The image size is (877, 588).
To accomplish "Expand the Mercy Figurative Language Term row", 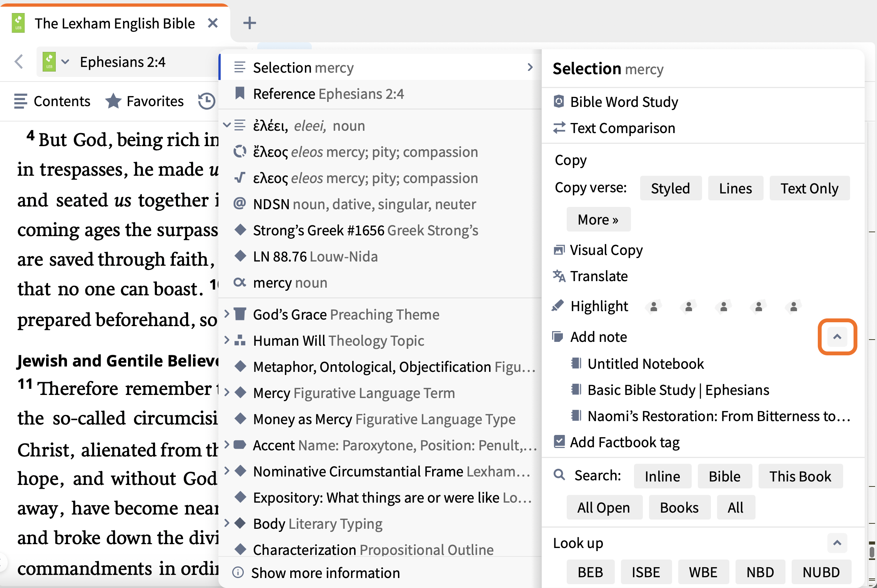I will coord(227,393).
